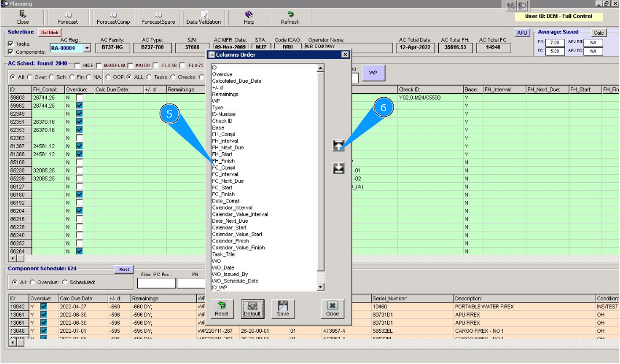This screenshot has width=620, height=364.
Task: Click the APU button
Action: point(522,33)
